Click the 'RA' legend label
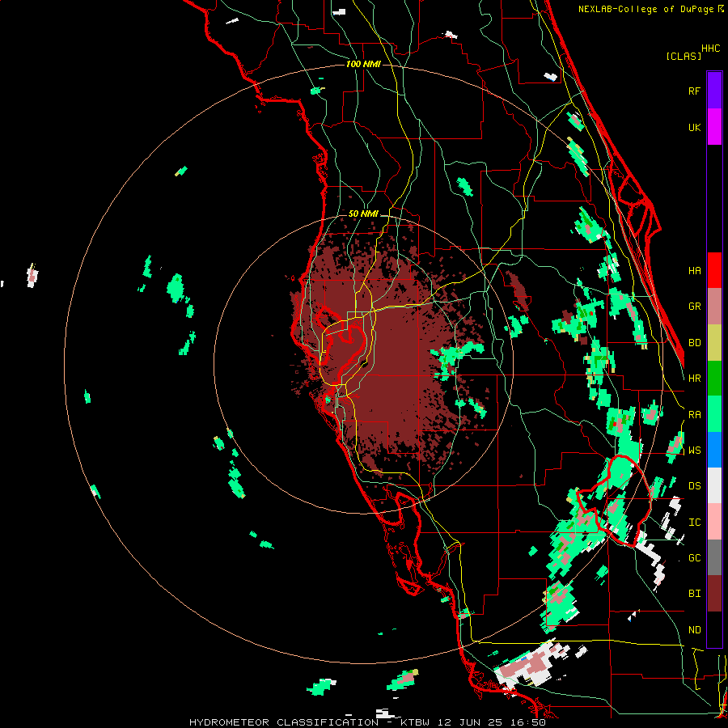The width and height of the screenshot is (728, 728). pyautogui.click(x=694, y=415)
